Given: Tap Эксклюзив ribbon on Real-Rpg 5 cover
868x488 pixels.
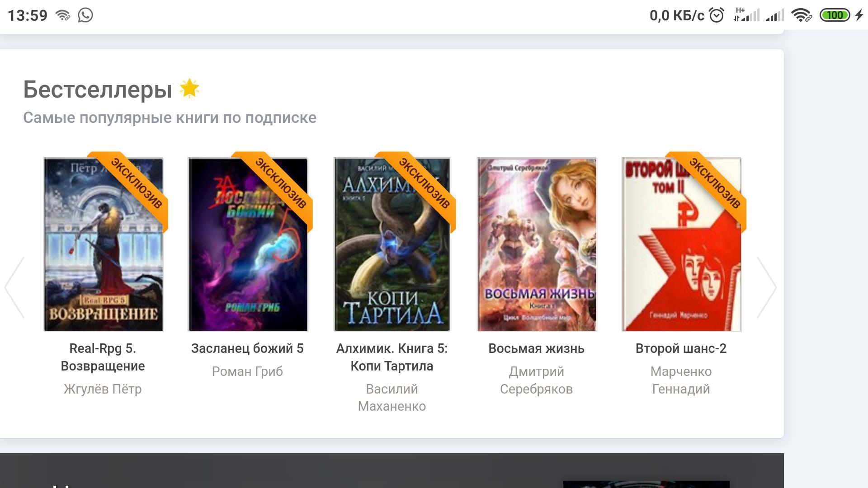Looking at the screenshot, I should (137, 183).
